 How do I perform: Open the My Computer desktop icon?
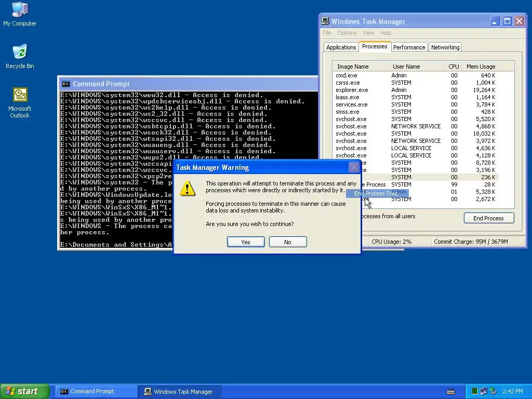pyautogui.click(x=20, y=14)
